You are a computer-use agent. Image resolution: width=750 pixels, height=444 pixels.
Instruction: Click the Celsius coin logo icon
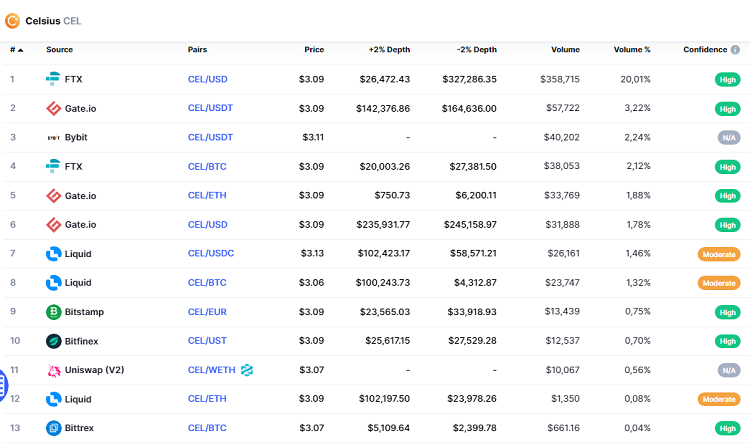point(13,19)
